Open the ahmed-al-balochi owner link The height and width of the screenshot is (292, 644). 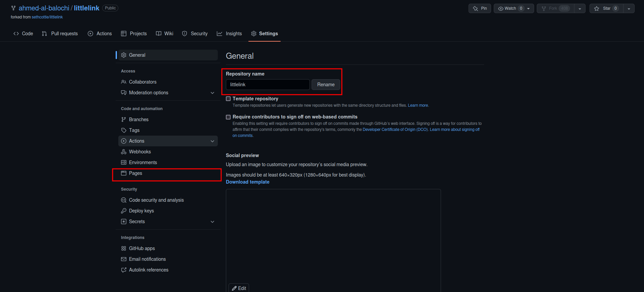(44, 8)
